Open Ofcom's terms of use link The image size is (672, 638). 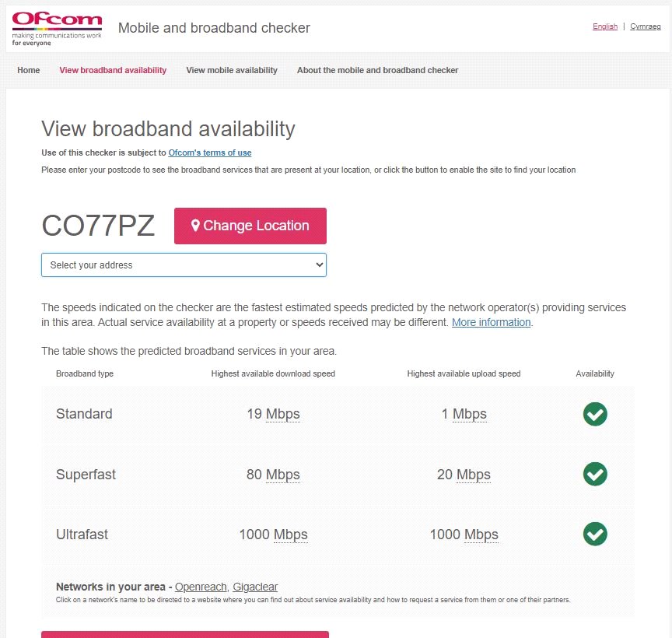click(209, 152)
